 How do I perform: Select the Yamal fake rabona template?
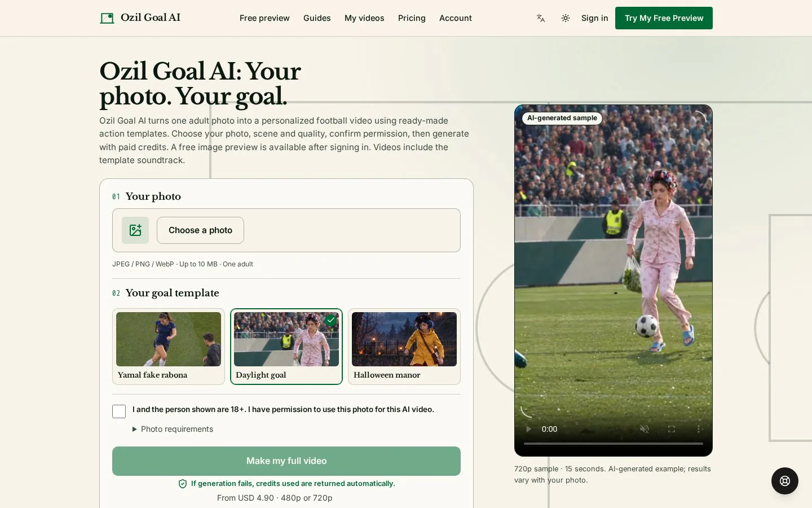[169, 347]
